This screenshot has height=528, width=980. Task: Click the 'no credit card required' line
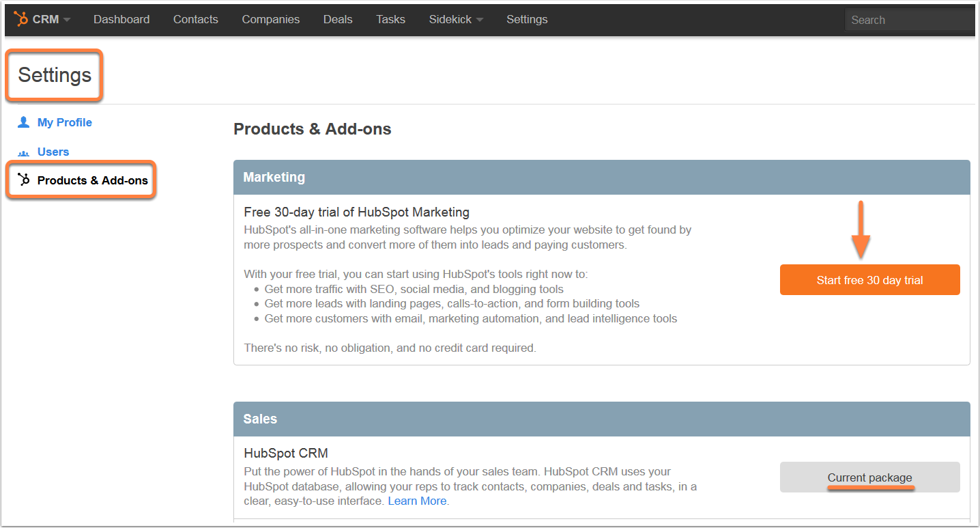390,348
